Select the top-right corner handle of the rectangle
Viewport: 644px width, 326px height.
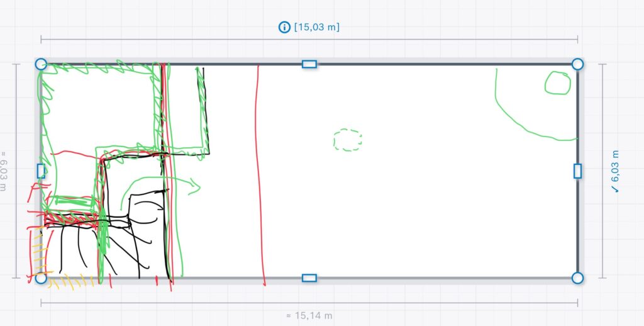tap(577, 64)
